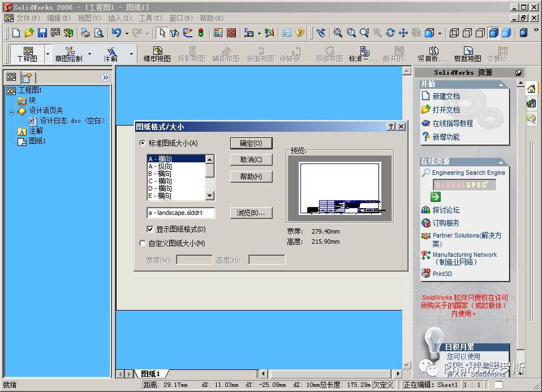
Task: Open the SolidWorks Resources home icon tab
Action: pos(531,89)
